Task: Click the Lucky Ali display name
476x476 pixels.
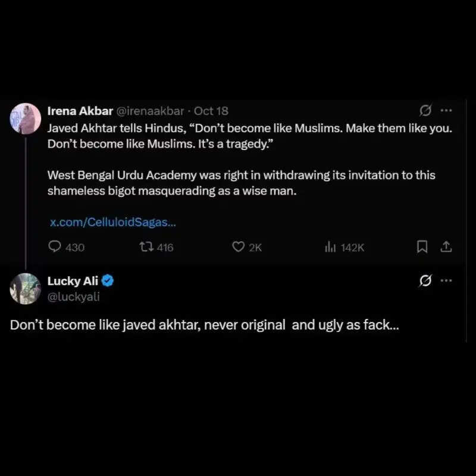Action: (x=73, y=281)
